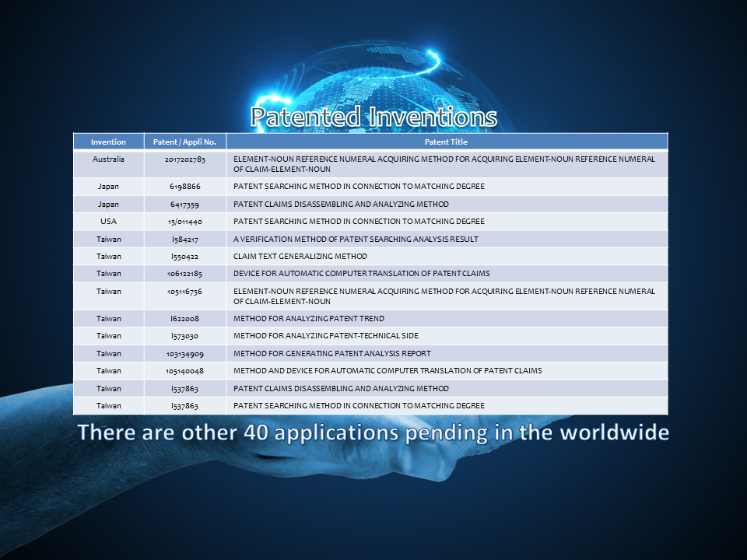This screenshot has width=747, height=560.
Task: Select the patent title in row 105116756
Action: [444, 296]
